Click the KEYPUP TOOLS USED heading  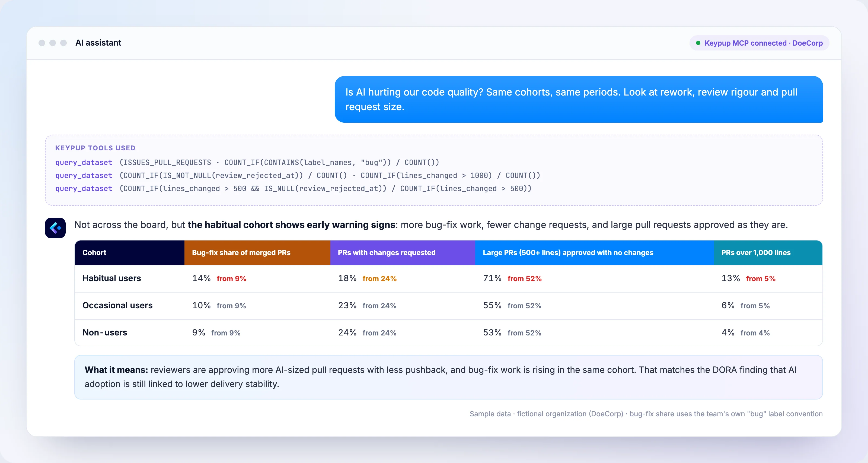tap(95, 148)
